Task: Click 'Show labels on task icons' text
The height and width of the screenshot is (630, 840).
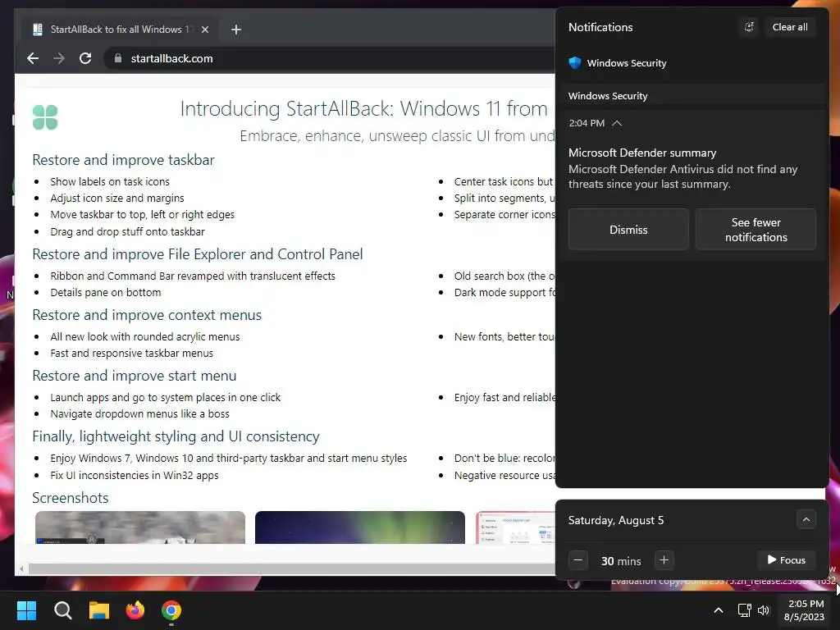Action: [110, 181]
